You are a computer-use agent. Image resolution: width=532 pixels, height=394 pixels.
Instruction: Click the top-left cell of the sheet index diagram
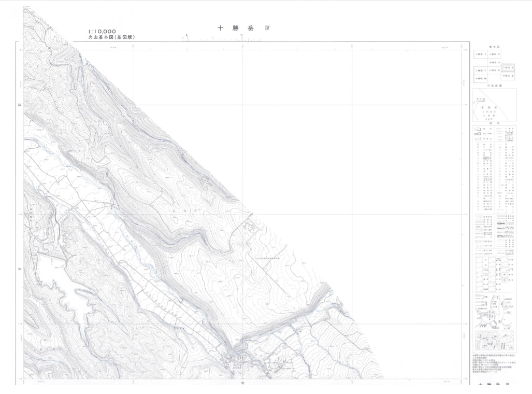tap(480, 54)
